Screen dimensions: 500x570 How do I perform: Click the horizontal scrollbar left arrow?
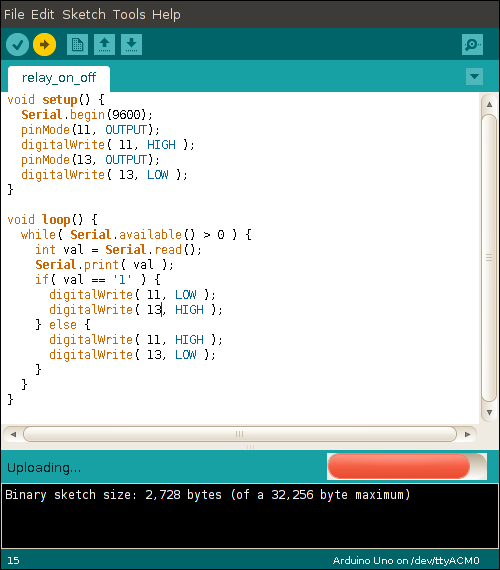pos(13,434)
